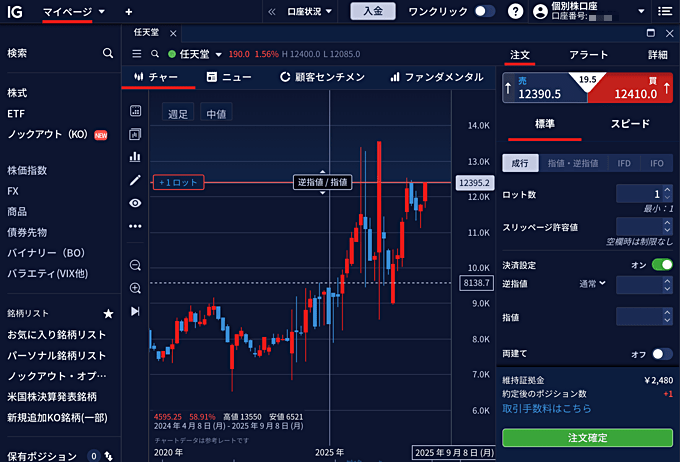
Task: Open ニュー news tab
Action: tap(229, 77)
